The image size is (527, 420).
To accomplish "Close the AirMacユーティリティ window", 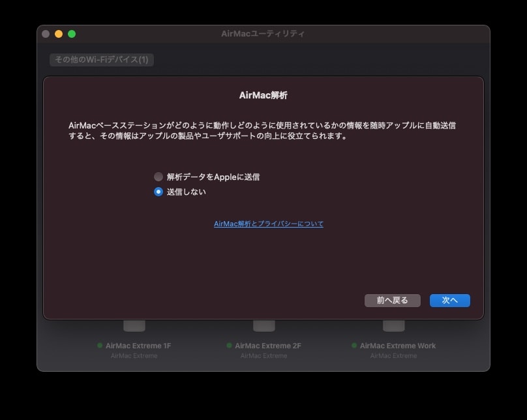I will [46, 34].
